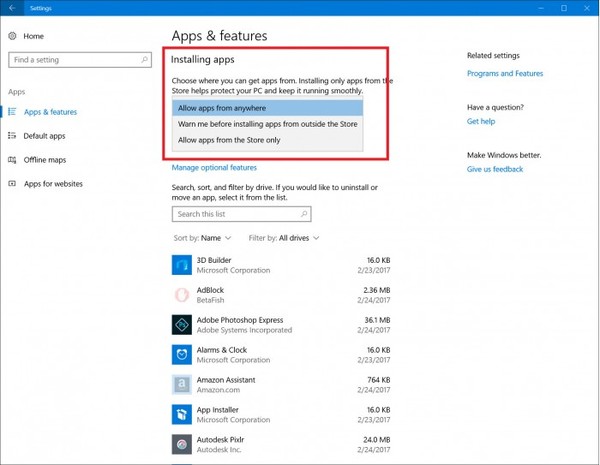
Task: Select App Installer entry name
Action: pos(217,410)
